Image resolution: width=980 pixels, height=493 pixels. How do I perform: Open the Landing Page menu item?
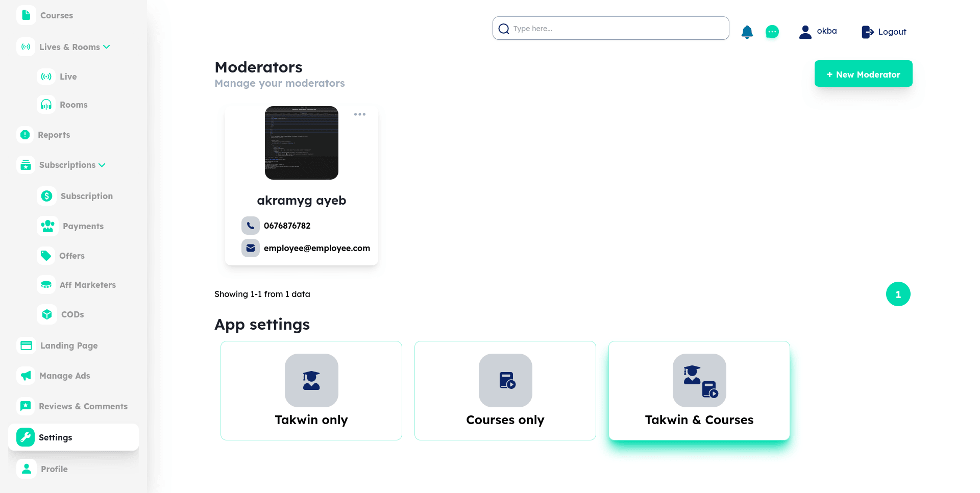69,346
